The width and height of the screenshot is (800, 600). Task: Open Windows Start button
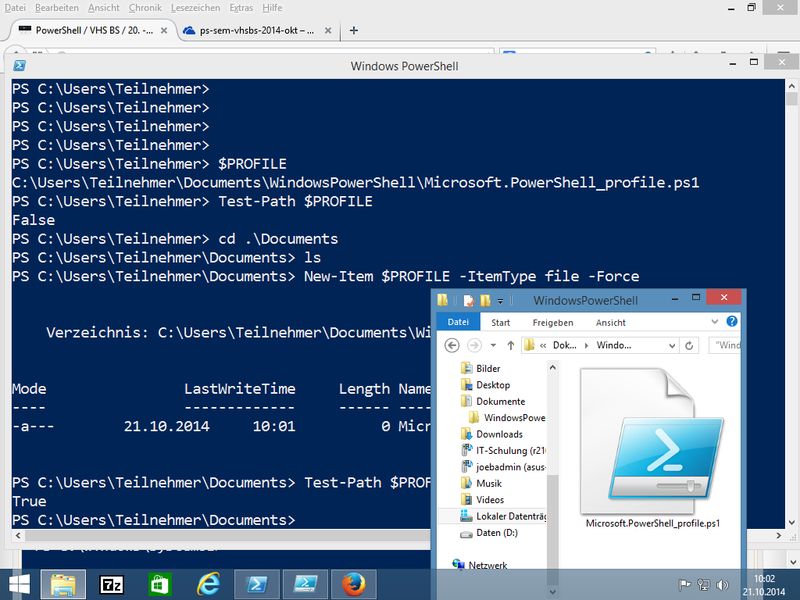coord(19,585)
